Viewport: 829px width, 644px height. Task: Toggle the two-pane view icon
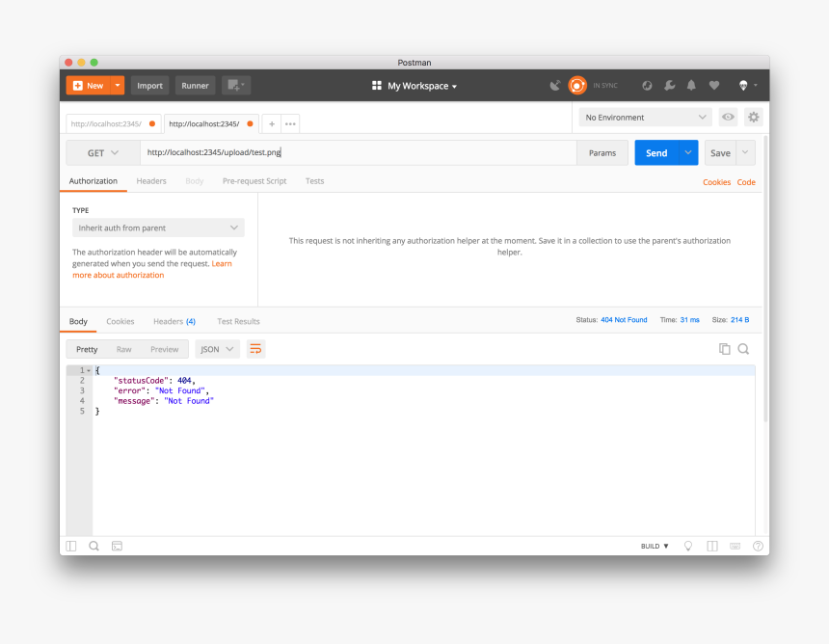pos(712,547)
